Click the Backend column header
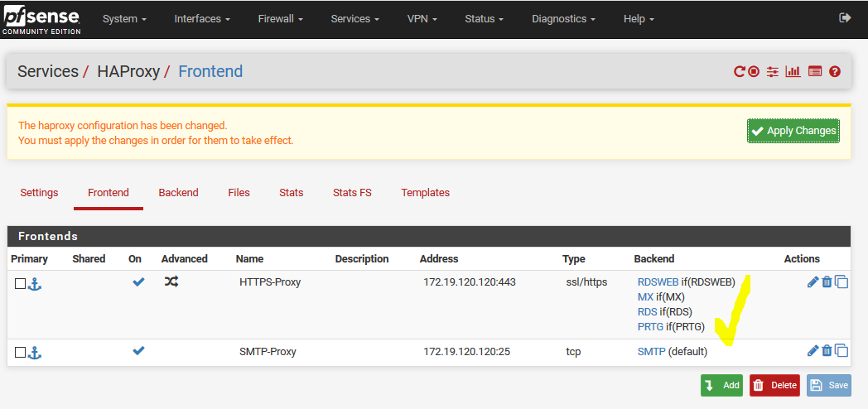Viewport: 868px width, 409px height. click(x=653, y=258)
